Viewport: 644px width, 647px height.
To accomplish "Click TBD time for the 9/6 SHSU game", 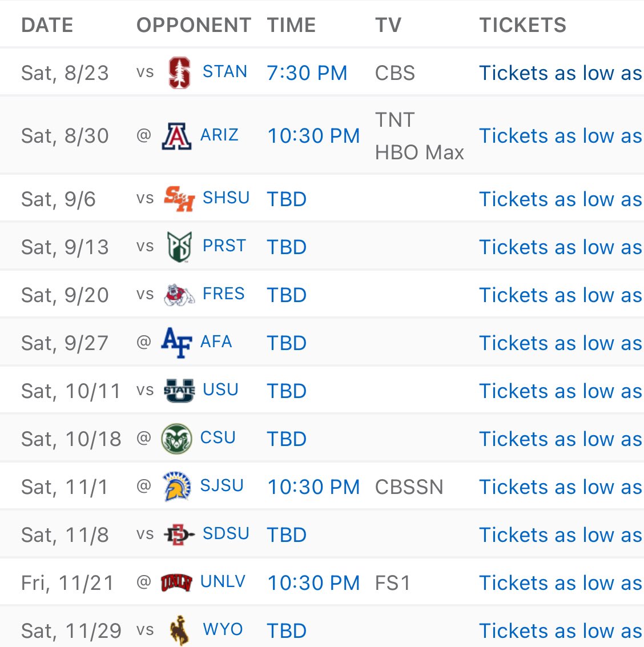I will point(287,199).
